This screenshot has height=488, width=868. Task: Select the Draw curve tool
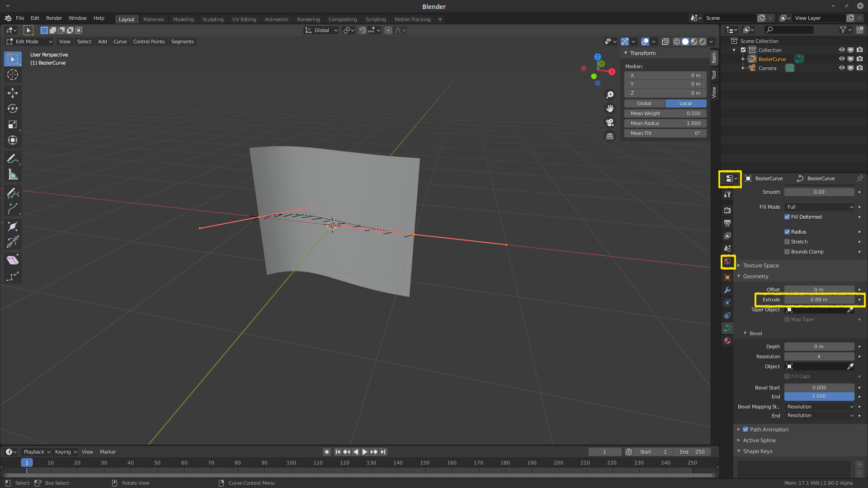coord(13,193)
